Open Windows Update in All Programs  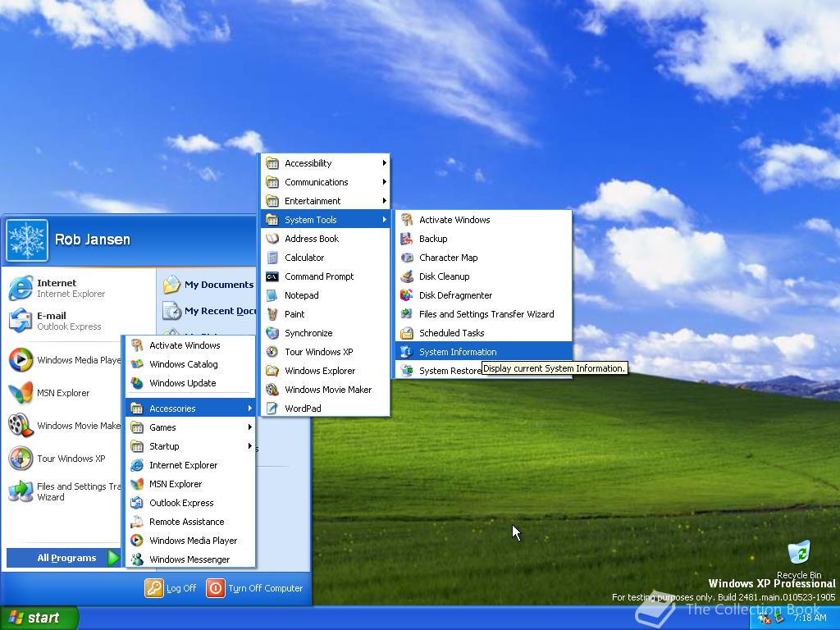point(190,383)
